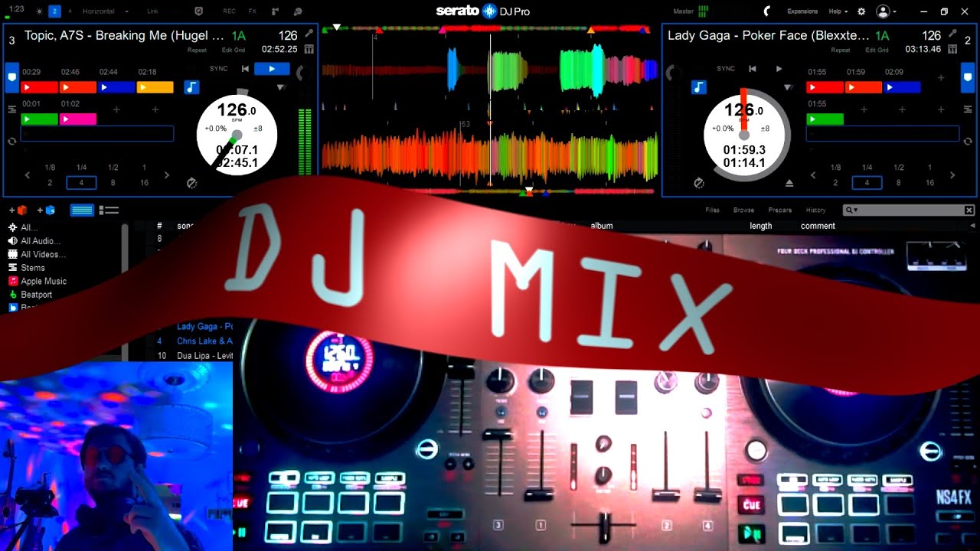Viewport: 980px width, 551px height.
Task: Open the History panel tab
Action: tap(815, 210)
